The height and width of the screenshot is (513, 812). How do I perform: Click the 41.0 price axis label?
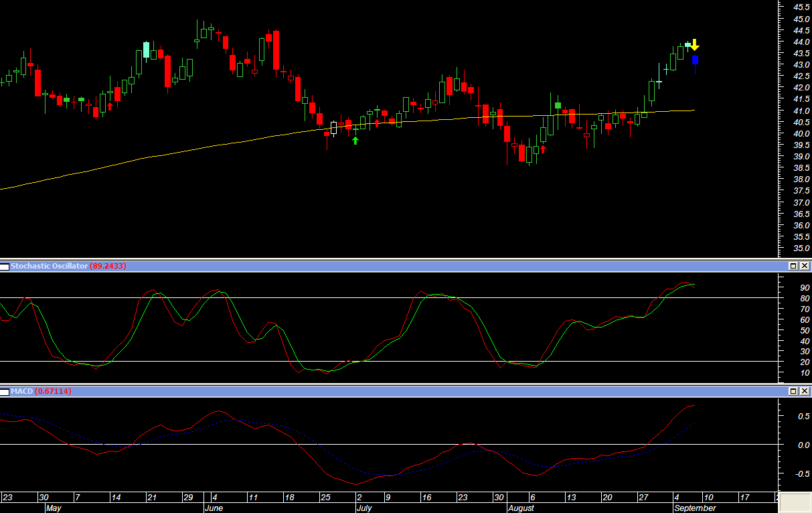click(801, 111)
